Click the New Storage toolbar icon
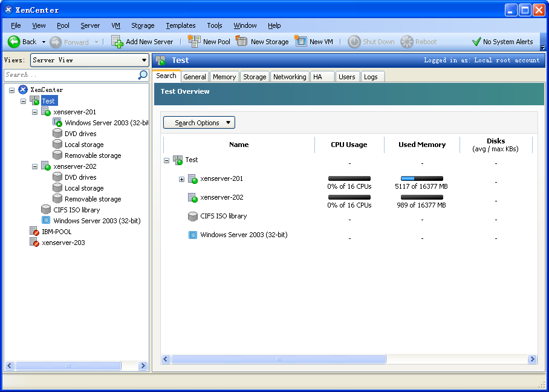Image resolution: width=549 pixels, height=392 pixels. pyautogui.click(x=241, y=41)
